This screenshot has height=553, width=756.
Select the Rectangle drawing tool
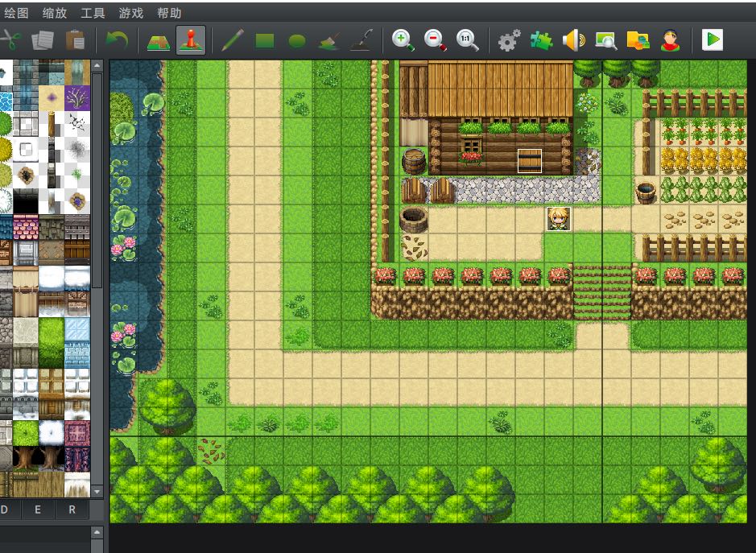(x=265, y=41)
